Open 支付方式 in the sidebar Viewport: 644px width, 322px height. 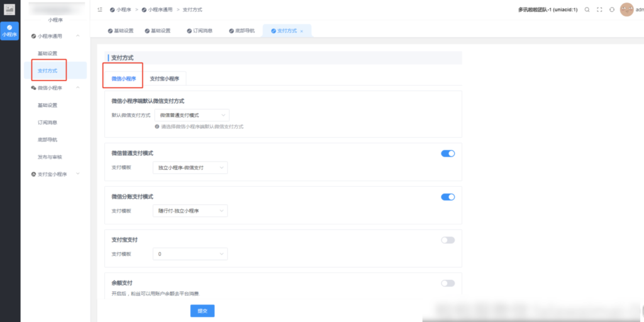(55, 70)
